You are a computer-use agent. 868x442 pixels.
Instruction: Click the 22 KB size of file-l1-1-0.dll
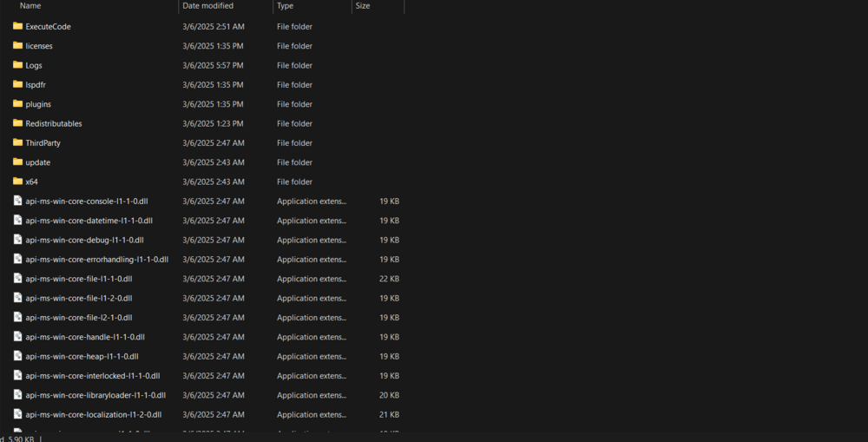(389, 279)
